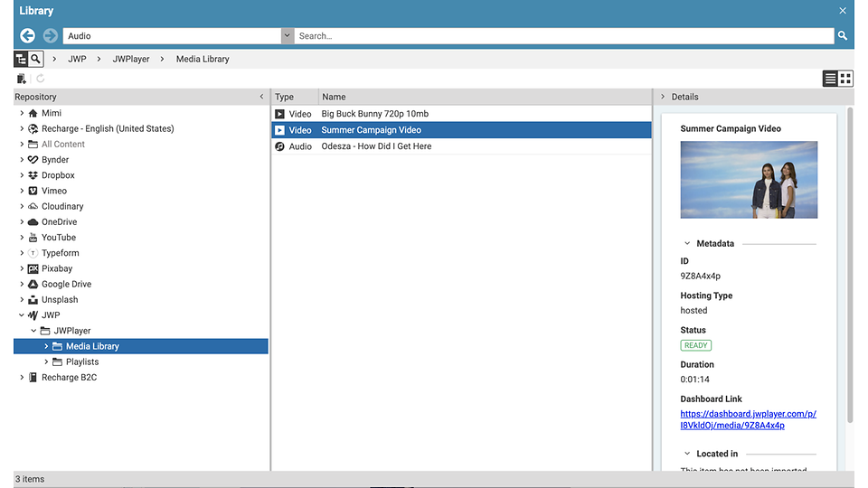Collapse the Metadata section
This screenshot has width=868, height=488.
[687, 243]
